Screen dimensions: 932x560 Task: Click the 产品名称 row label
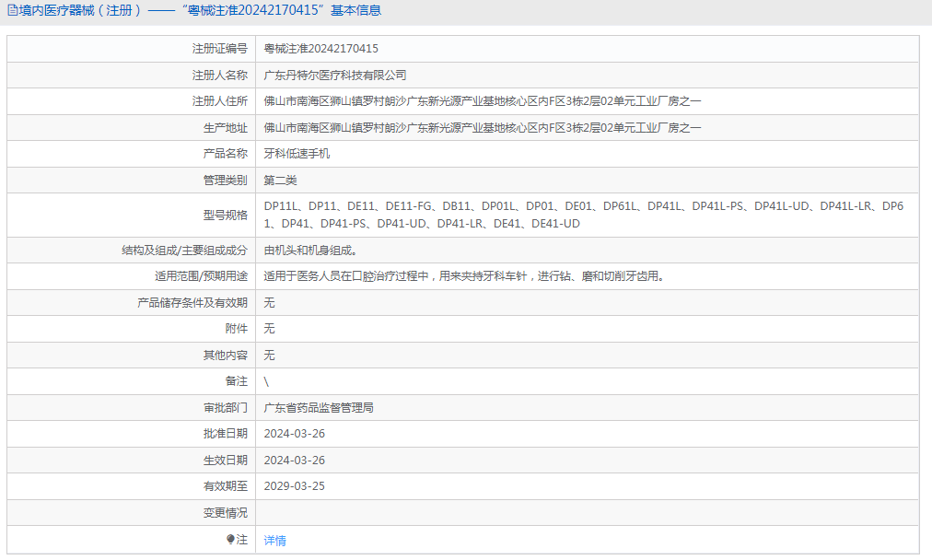pyautogui.click(x=226, y=154)
